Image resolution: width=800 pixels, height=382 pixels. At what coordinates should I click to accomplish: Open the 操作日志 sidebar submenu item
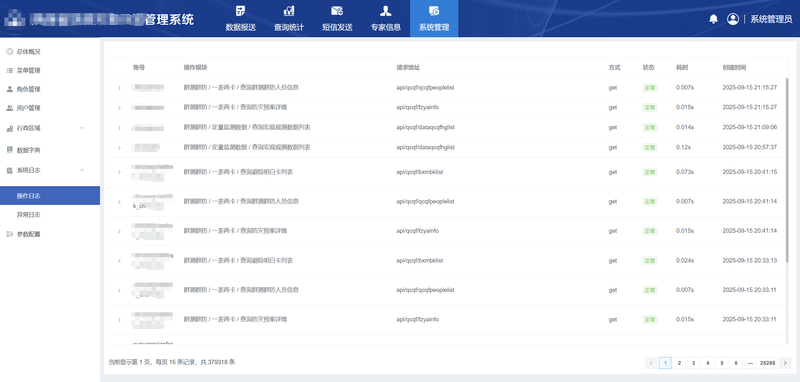tap(50, 196)
